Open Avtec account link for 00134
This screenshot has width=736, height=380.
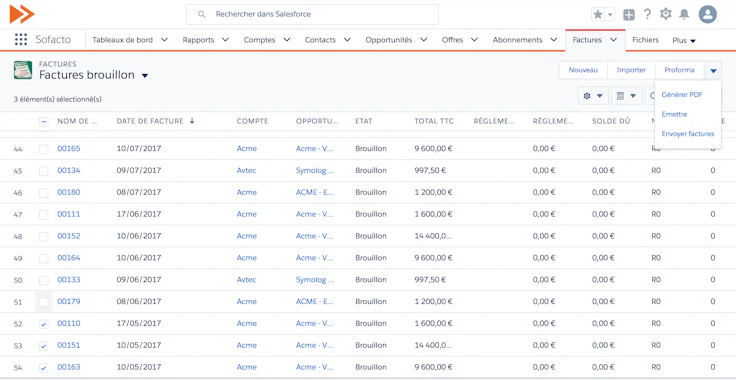pos(246,170)
